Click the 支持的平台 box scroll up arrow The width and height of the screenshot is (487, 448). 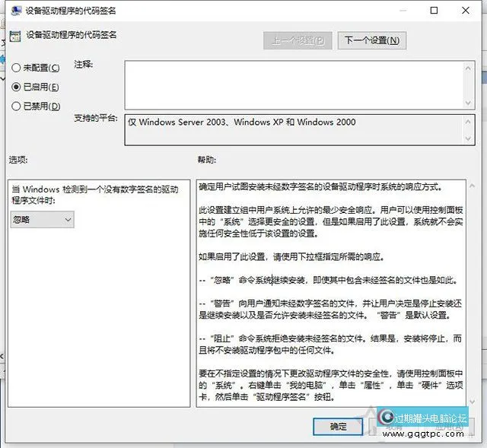coord(469,122)
